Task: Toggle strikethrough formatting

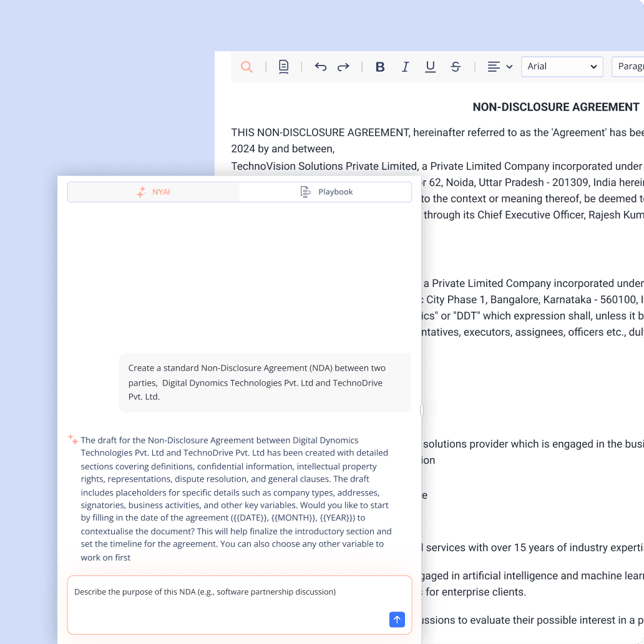Action: click(456, 67)
